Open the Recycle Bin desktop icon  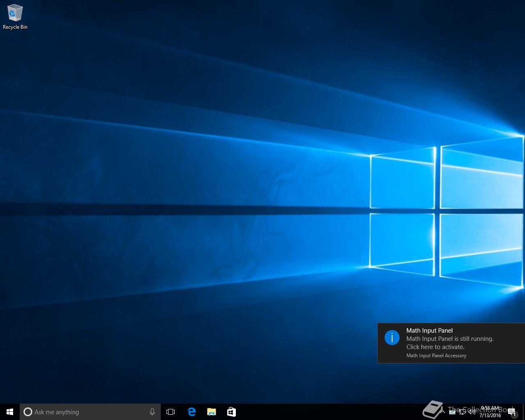(15, 17)
